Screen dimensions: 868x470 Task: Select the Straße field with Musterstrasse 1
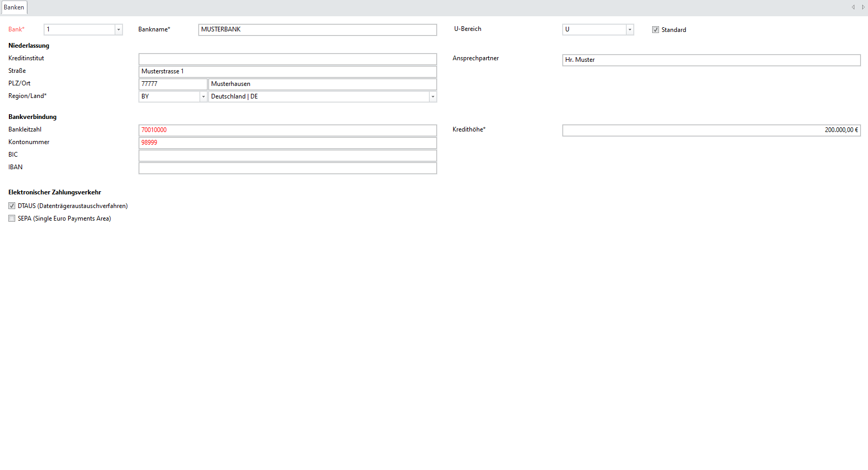(287, 72)
